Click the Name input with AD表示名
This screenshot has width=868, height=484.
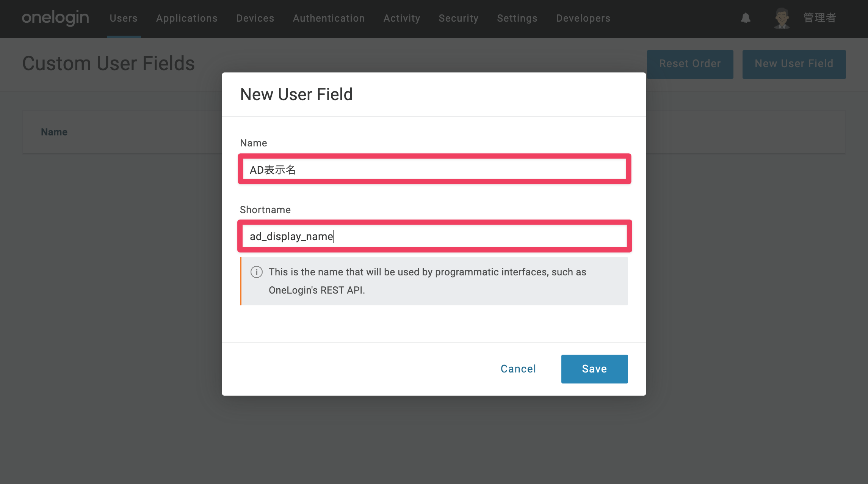point(434,169)
